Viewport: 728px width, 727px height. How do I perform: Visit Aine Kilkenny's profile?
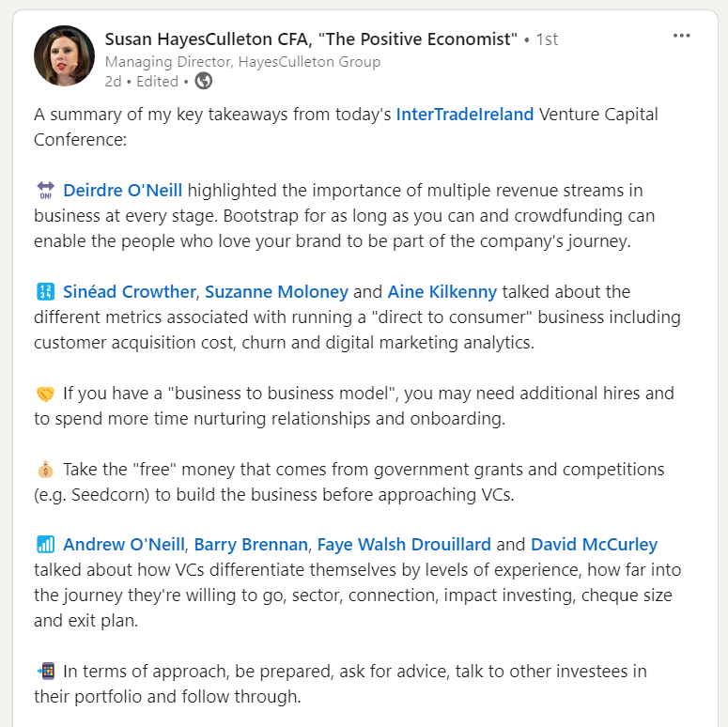442,291
